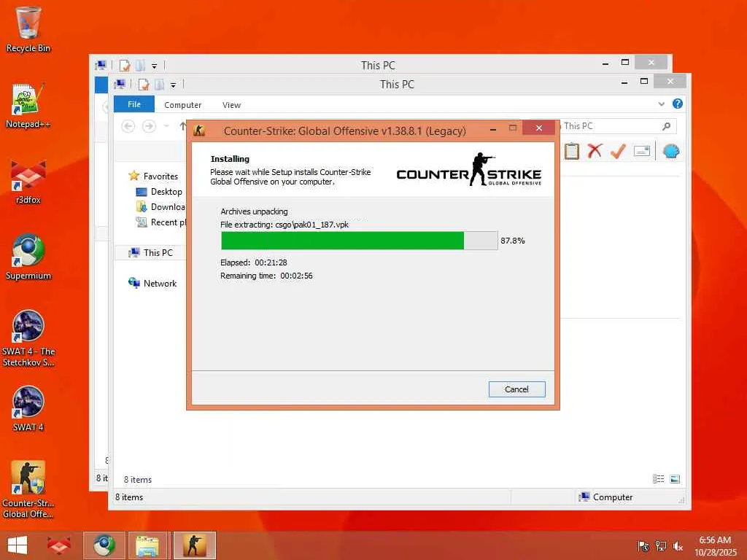This screenshot has width=747, height=560.
Task: Switch to File Explorer on the taskbar
Action: pos(147,545)
